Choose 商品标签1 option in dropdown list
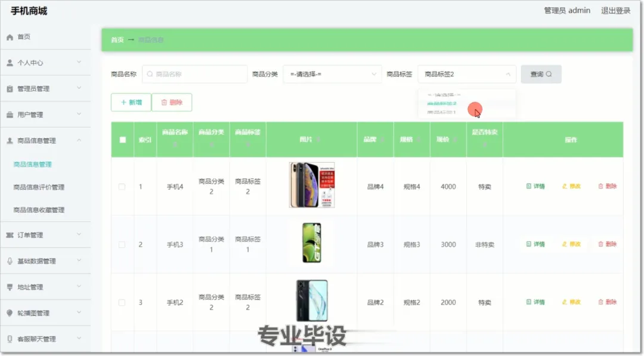 (467, 112)
